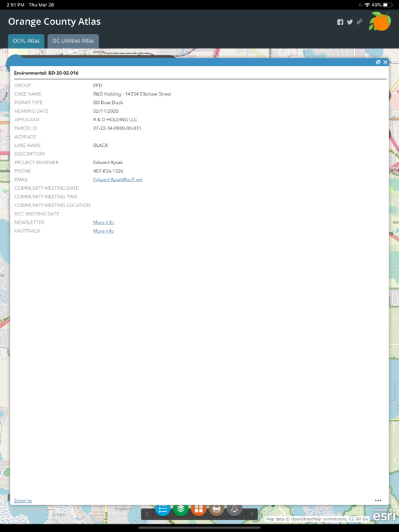
Task: Click the Zoom to link
Action: pyautogui.click(x=23, y=500)
